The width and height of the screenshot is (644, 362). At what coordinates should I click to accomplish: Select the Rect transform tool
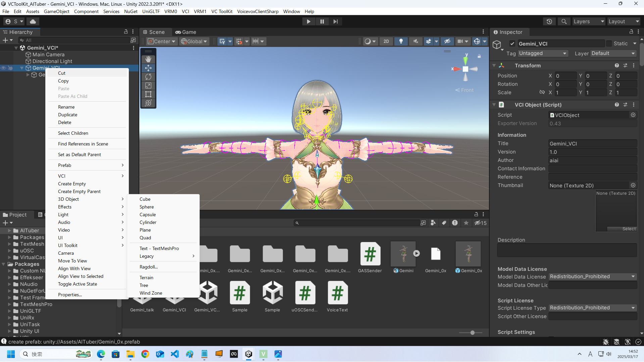(148, 94)
